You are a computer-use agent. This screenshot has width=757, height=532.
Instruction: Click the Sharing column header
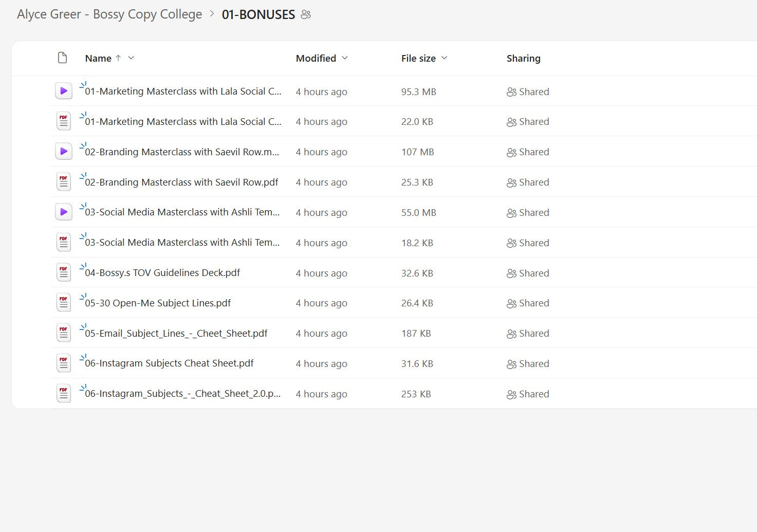click(523, 58)
